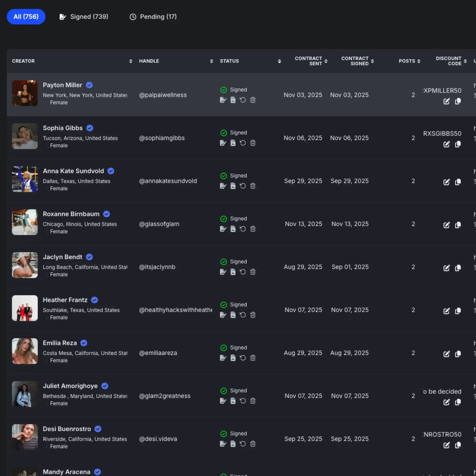
Task: Open the contract signing icon for Roxanne Birnbaum
Action: click(x=223, y=229)
